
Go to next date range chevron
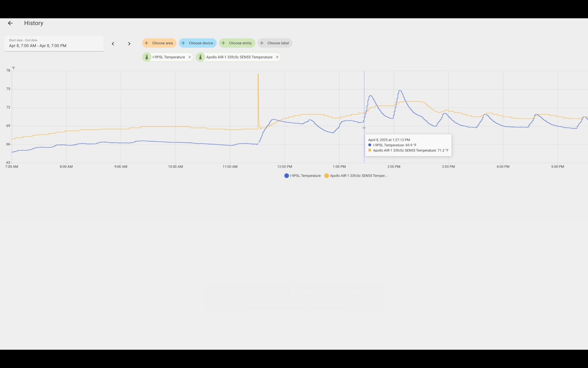point(129,44)
